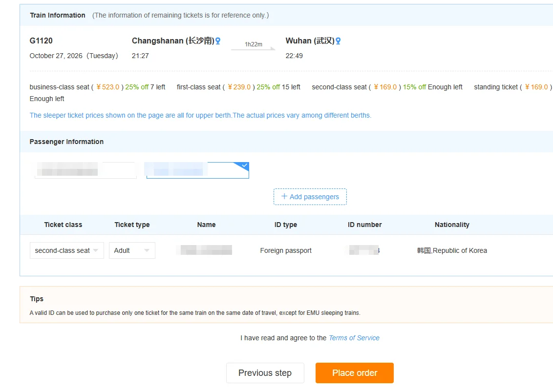Click the valid ID tip sentence
This screenshot has width=553, height=392.
point(195,313)
